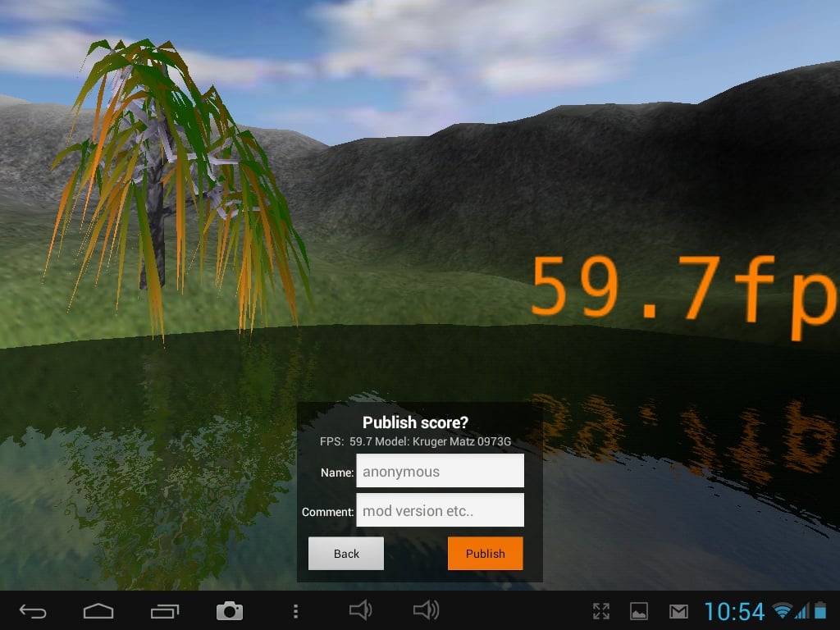Tap the Publish button

pos(486,554)
